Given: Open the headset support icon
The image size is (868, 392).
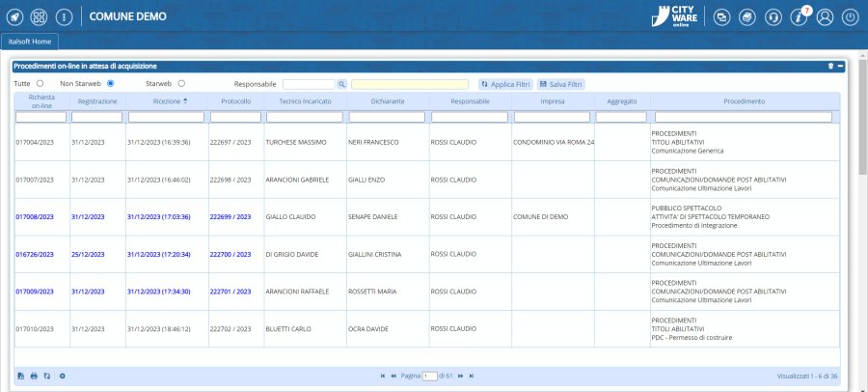Looking at the screenshot, I should [x=773, y=16].
